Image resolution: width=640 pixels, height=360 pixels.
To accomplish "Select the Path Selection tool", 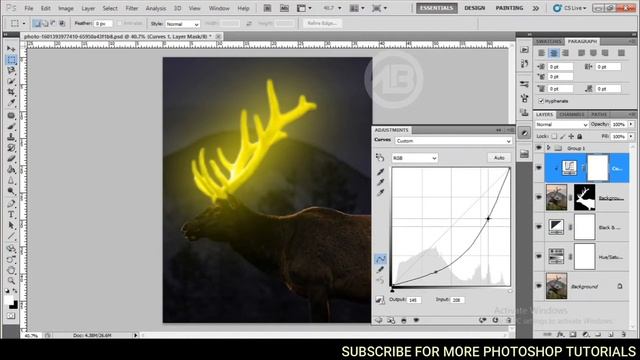I will tap(11, 225).
